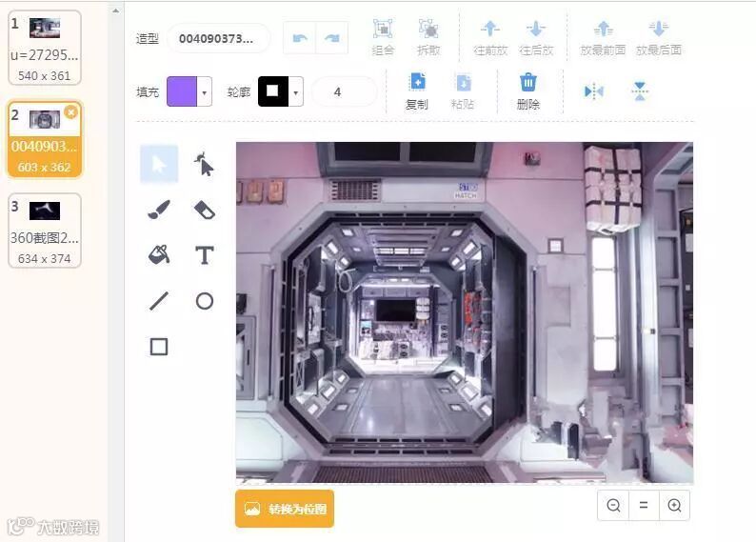
Task: Select the Reshape tool
Action: tap(205, 164)
